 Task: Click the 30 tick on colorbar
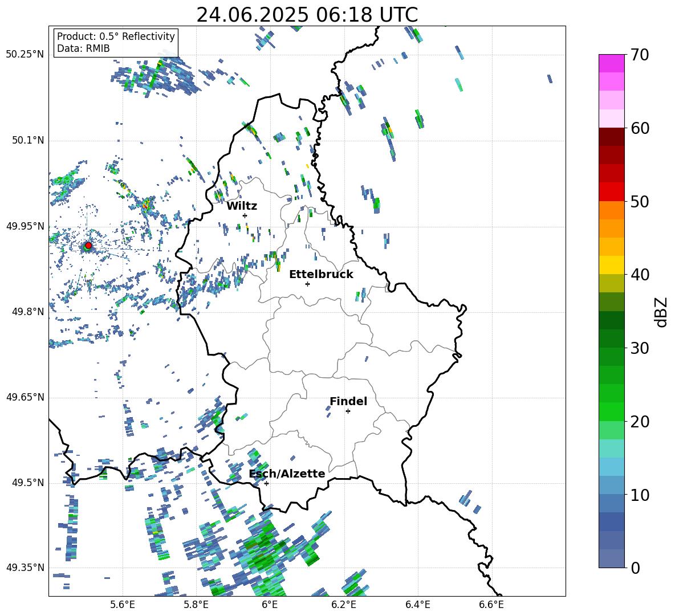pos(640,348)
